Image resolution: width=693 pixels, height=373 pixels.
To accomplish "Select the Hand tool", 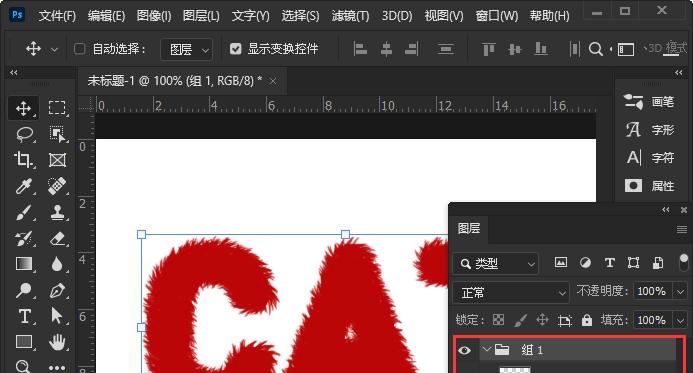I will pyautogui.click(x=57, y=342).
